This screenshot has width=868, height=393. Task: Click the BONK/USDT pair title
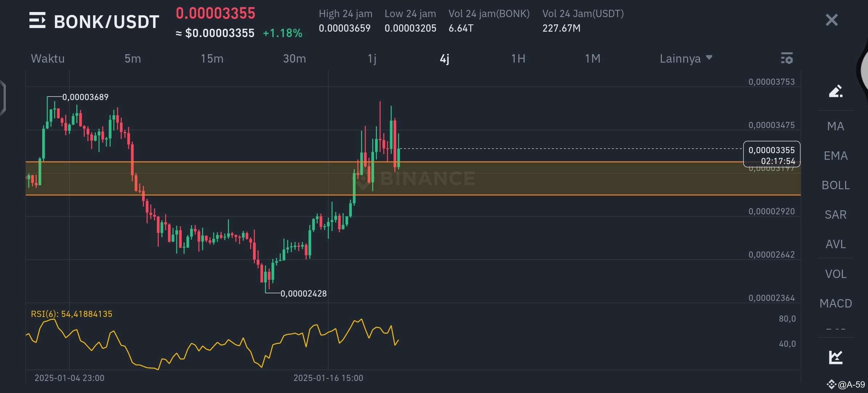(106, 22)
